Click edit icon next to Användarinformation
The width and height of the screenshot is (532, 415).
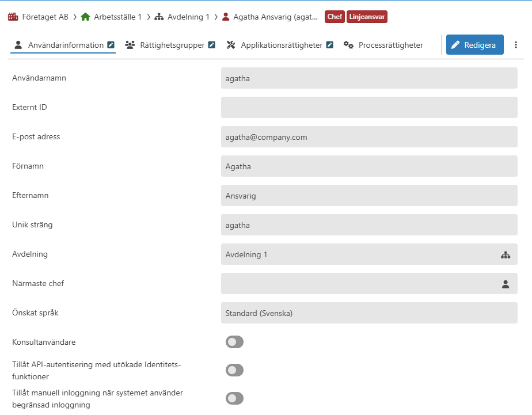(x=111, y=45)
